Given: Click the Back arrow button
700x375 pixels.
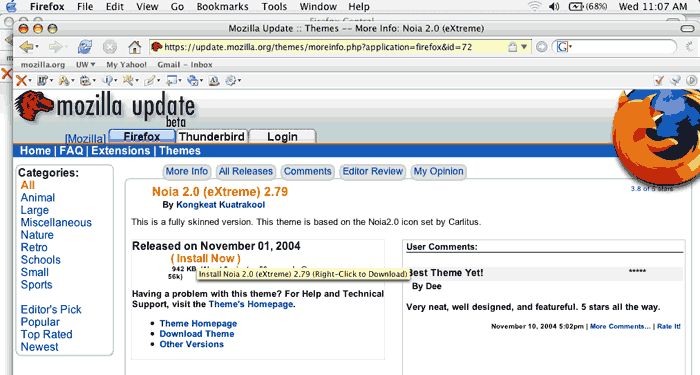Looking at the screenshot, I should (26, 46).
